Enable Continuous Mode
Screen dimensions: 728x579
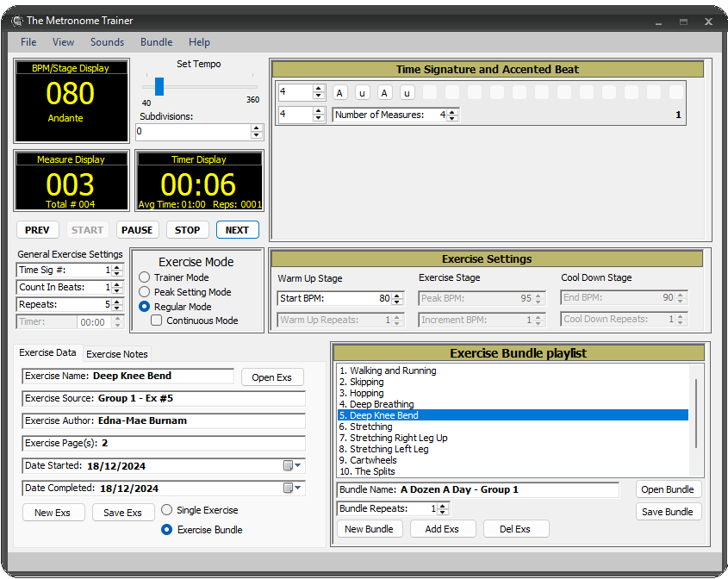[156, 320]
